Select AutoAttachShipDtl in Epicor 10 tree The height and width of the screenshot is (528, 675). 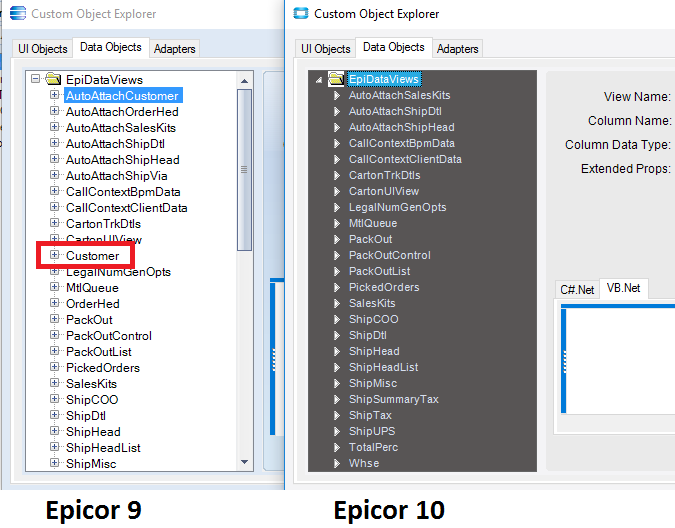(395, 111)
